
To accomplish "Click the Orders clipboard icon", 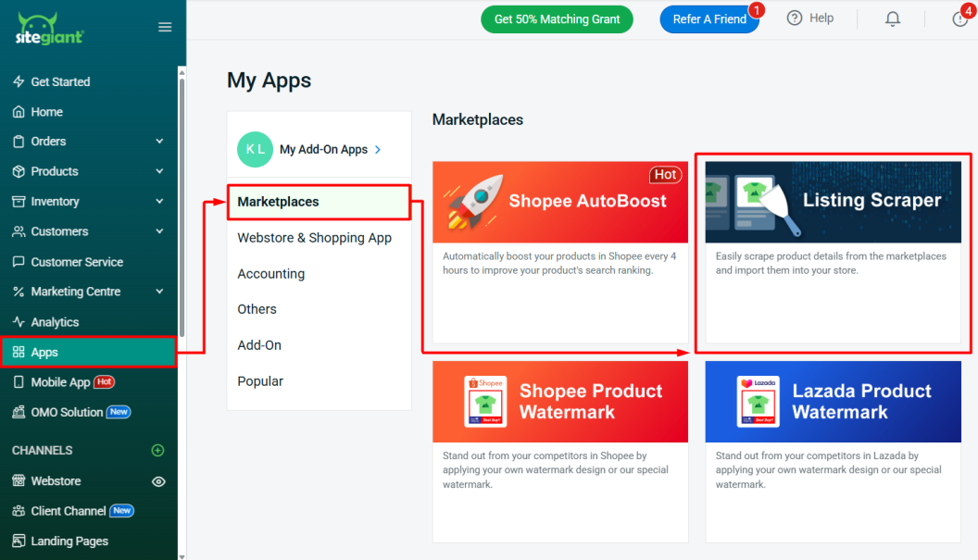I will click(x=19, y=142).
